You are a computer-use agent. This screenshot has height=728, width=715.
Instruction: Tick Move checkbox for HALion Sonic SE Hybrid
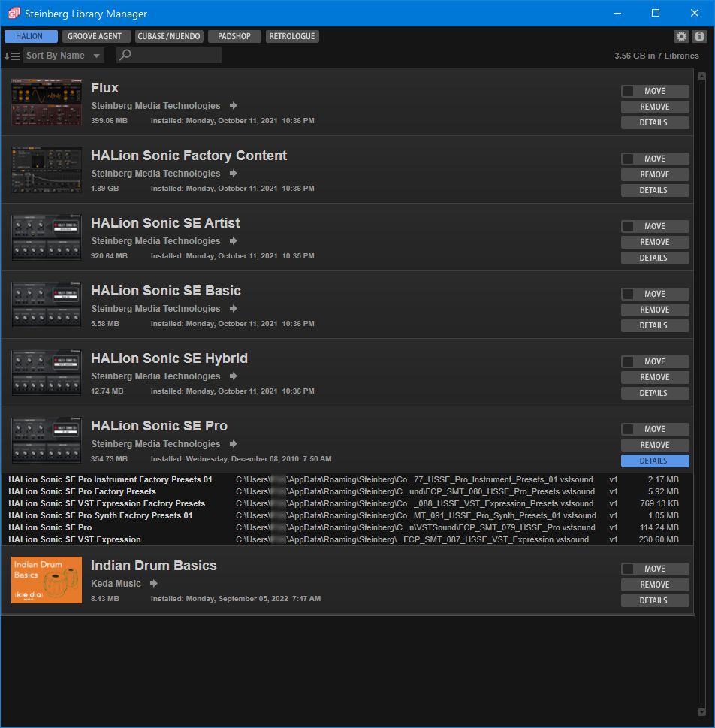point(628,361)
